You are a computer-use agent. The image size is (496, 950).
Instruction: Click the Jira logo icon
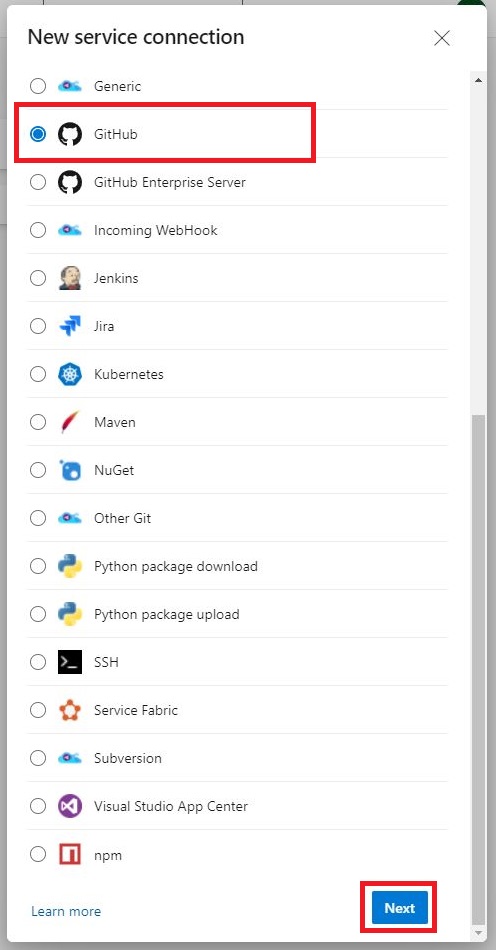[x=70, y=326]
